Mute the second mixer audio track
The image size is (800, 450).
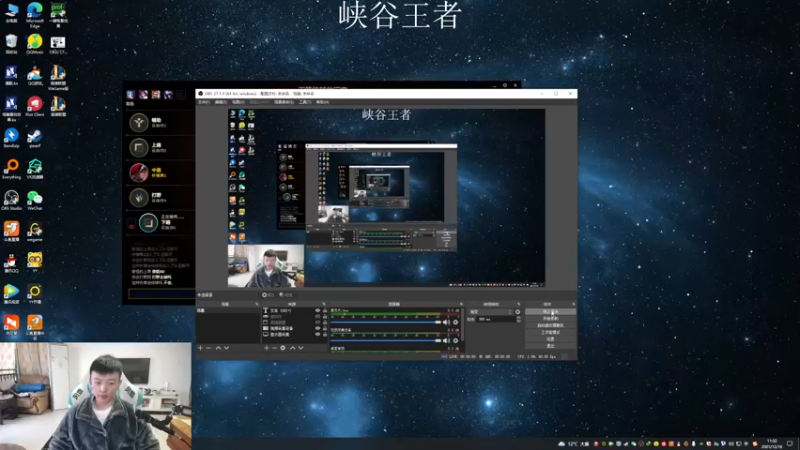[x=446, y=341]
